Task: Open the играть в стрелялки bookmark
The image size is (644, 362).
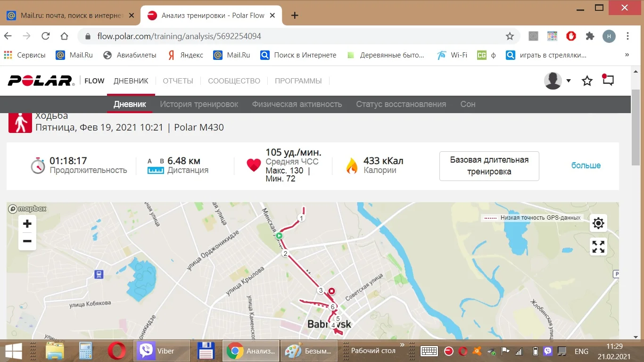Action: [546, 55]
